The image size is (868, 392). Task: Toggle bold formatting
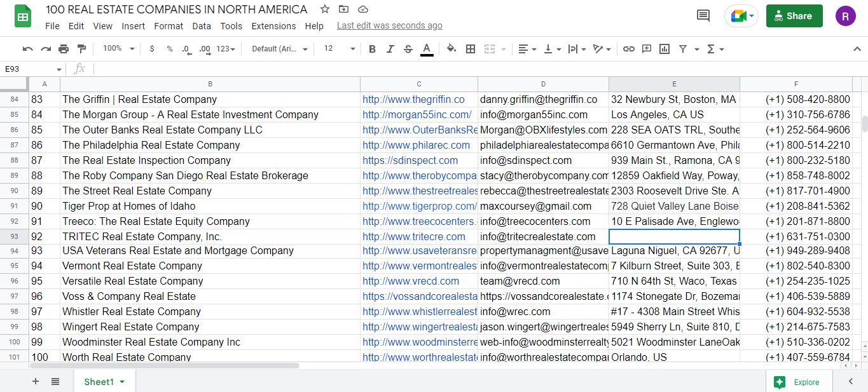coord(372,49)
